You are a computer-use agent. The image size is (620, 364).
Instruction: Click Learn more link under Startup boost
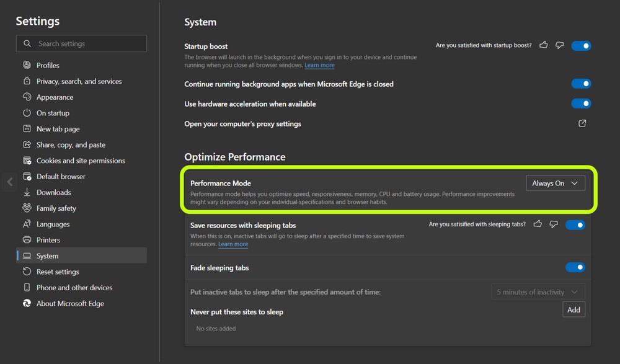tap(319, 65)
